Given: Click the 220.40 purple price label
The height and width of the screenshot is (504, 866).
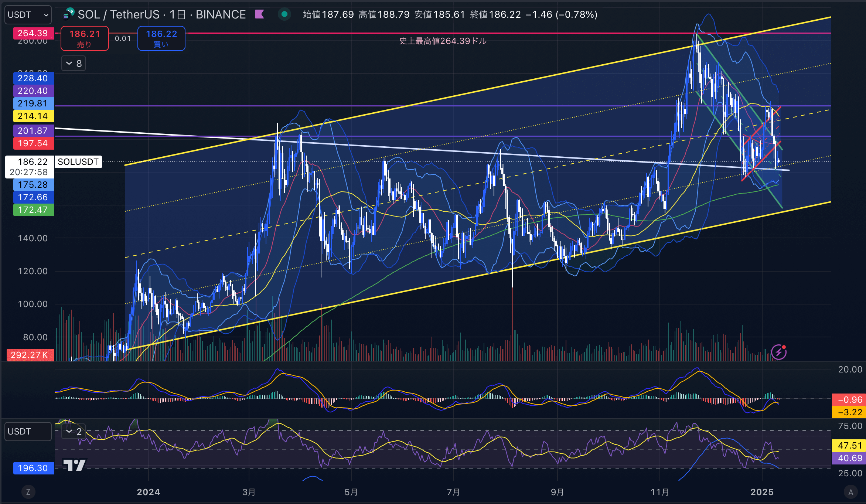Looking at the screenshot, I should [33, 91].
